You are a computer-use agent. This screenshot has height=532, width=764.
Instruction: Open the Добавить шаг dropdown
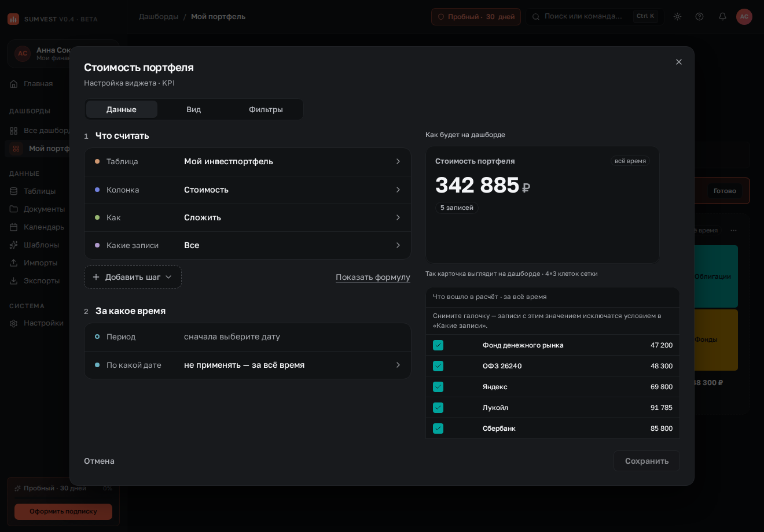pyautogui.click(x=133, y=277)
